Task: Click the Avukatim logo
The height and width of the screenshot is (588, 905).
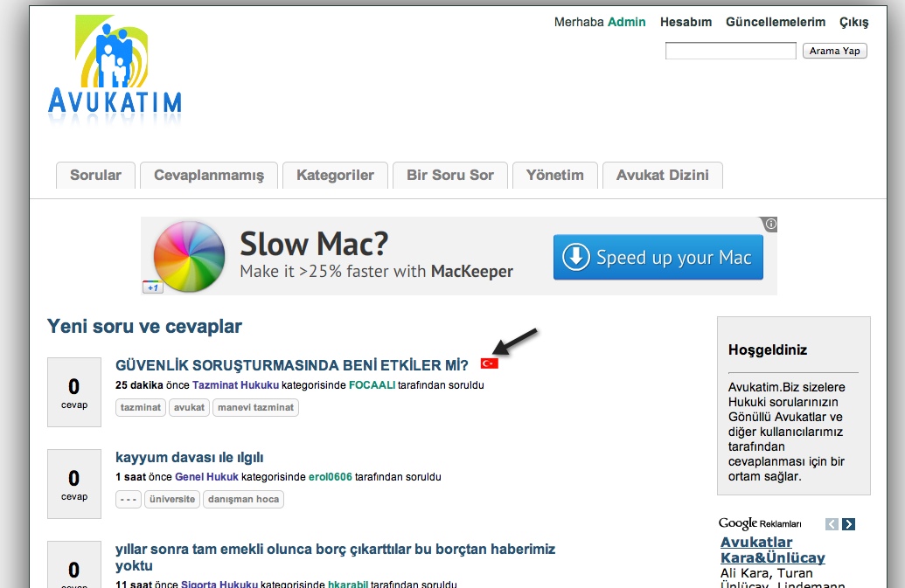Action: tap(115, 68)
